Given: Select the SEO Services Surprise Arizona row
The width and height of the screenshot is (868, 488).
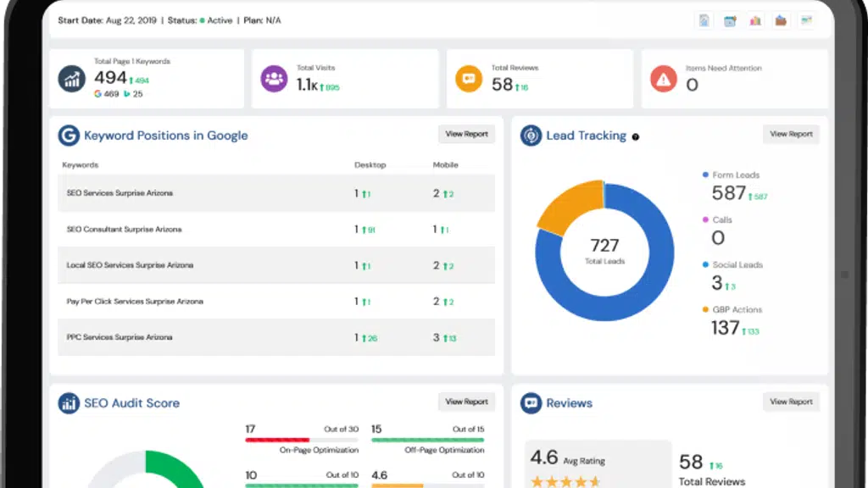Looking at the screenshot, I should tap(276, 193).
